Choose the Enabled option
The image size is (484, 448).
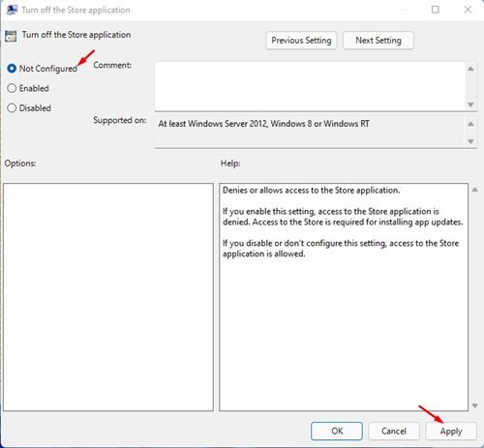12,88
